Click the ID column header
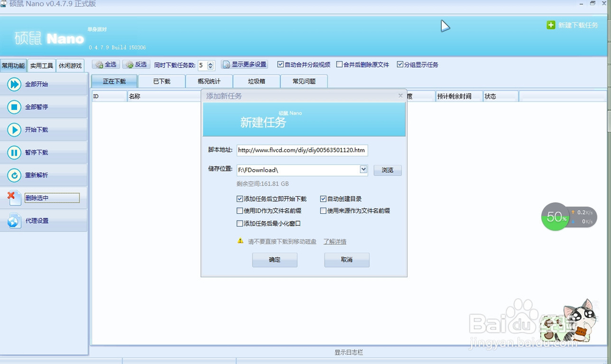The width and height of the screenshot is (611, 364). 109,96
